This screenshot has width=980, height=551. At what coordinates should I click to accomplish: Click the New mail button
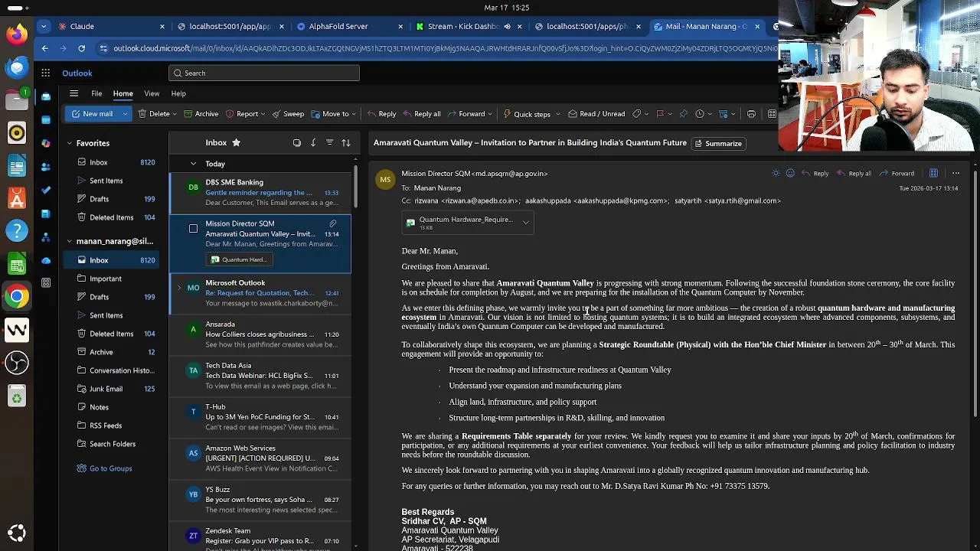91,114
